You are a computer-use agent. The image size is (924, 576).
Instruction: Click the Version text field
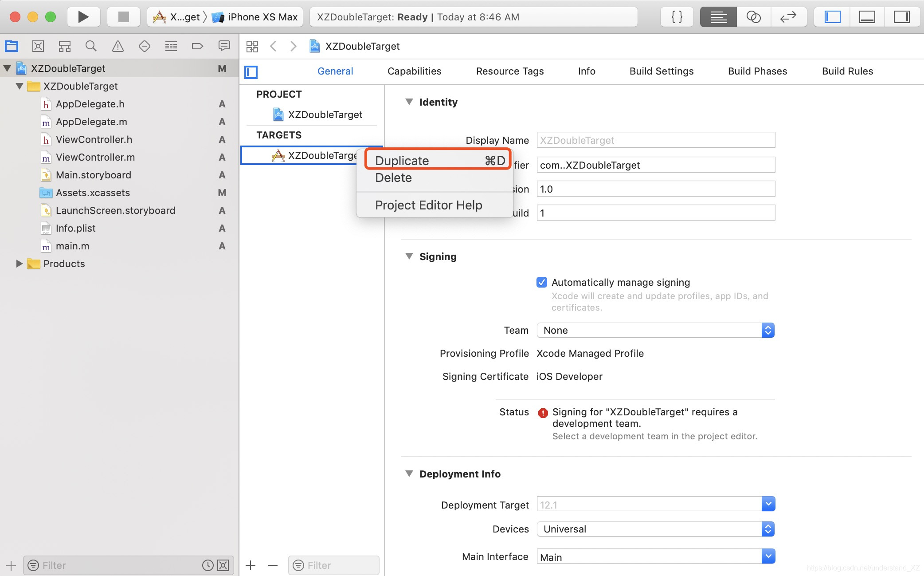655,189
